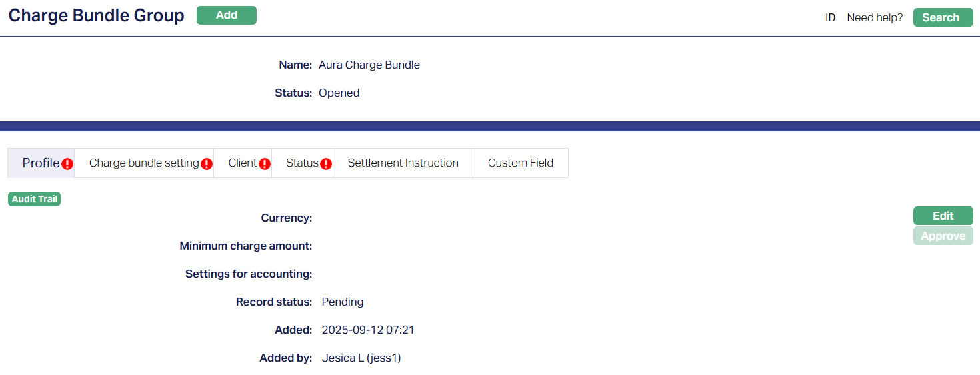Open the Need help? link

pyautogui.click(x=875, y=18)
